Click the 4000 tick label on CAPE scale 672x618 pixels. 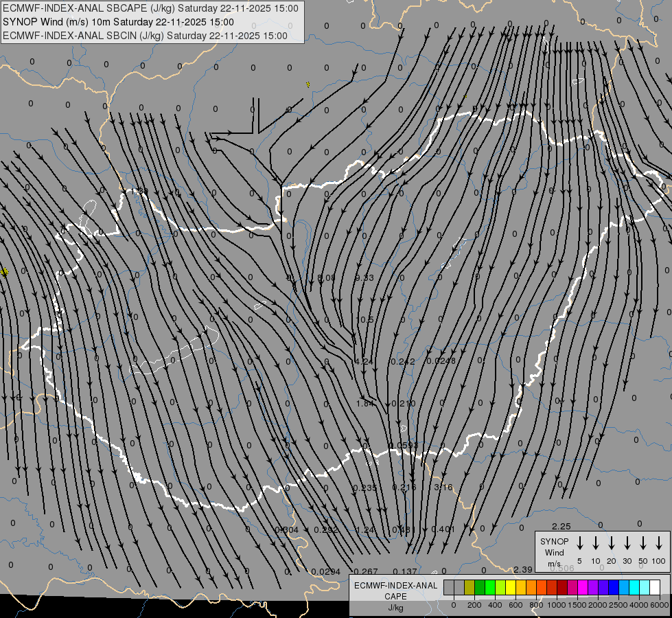tap(639, 605)
